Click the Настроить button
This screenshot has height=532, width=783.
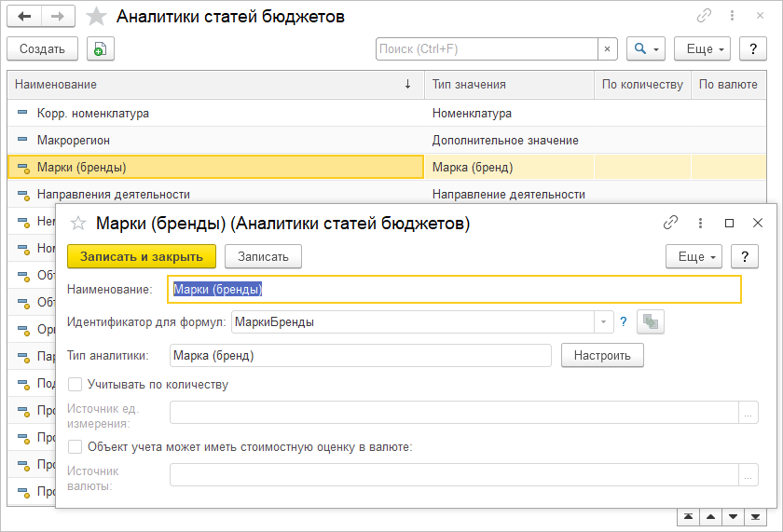[x=602, y=355]
